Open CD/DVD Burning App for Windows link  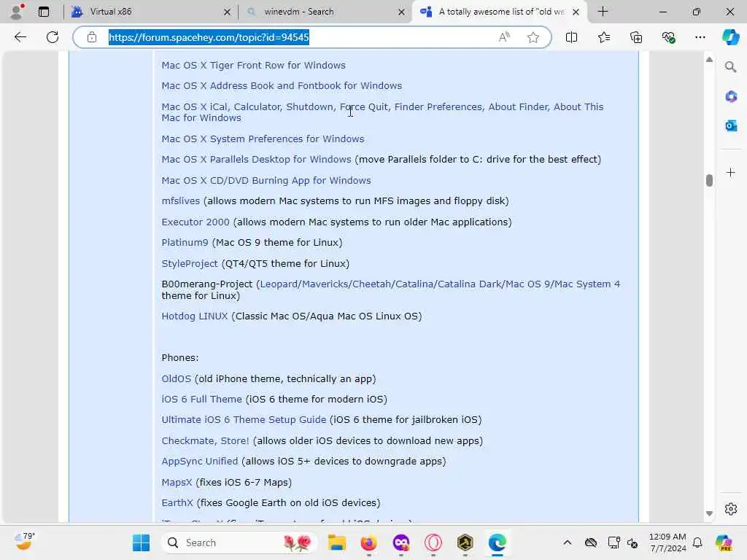coord(266,181)
